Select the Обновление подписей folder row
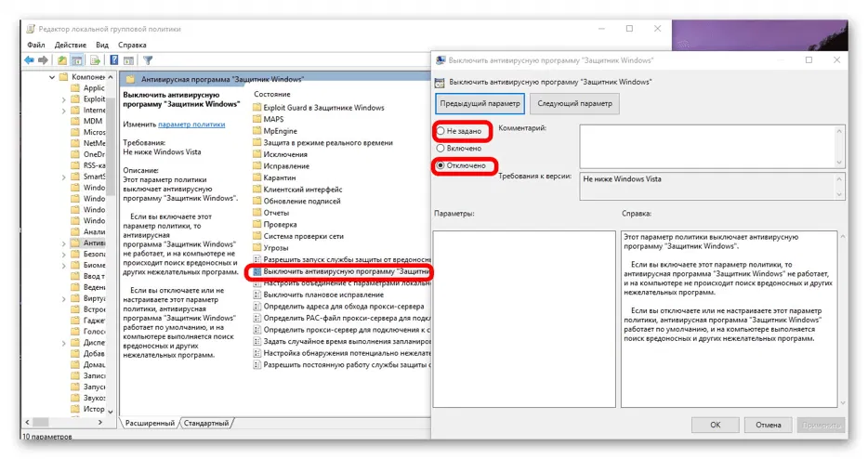This screenshot has height=459, width=868. (x=296, y=201)
